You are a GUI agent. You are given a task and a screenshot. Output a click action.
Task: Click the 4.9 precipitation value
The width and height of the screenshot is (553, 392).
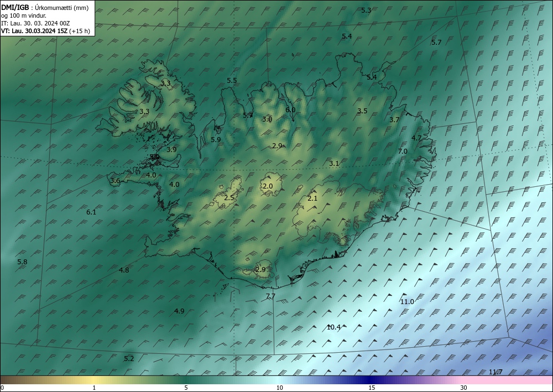pyautogui.click(x=179, y=311)
